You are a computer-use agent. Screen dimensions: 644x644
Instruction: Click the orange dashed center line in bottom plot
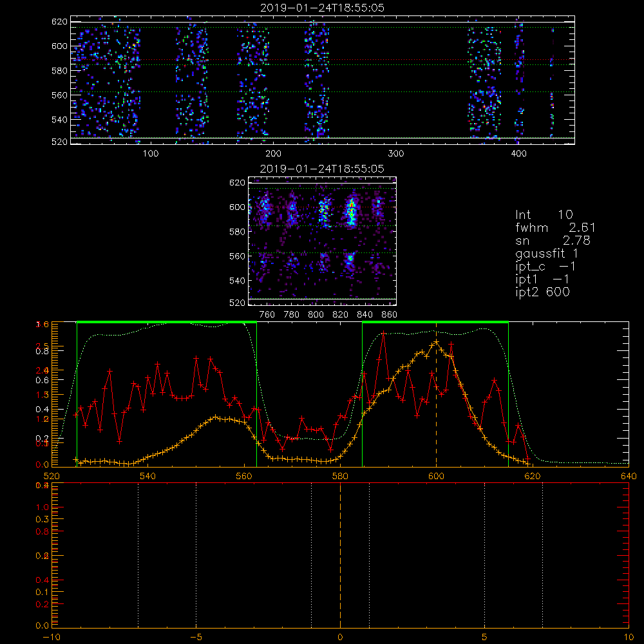341,554
